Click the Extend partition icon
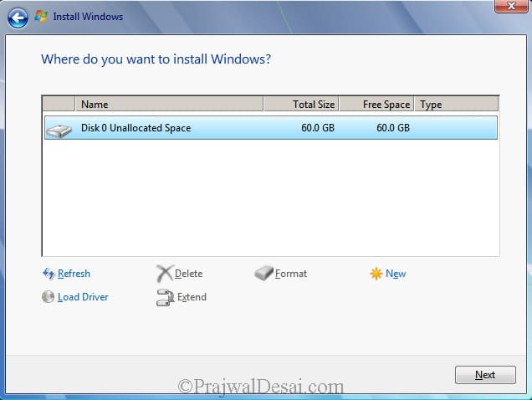This screenshot has height=400, width=532. 166,297
